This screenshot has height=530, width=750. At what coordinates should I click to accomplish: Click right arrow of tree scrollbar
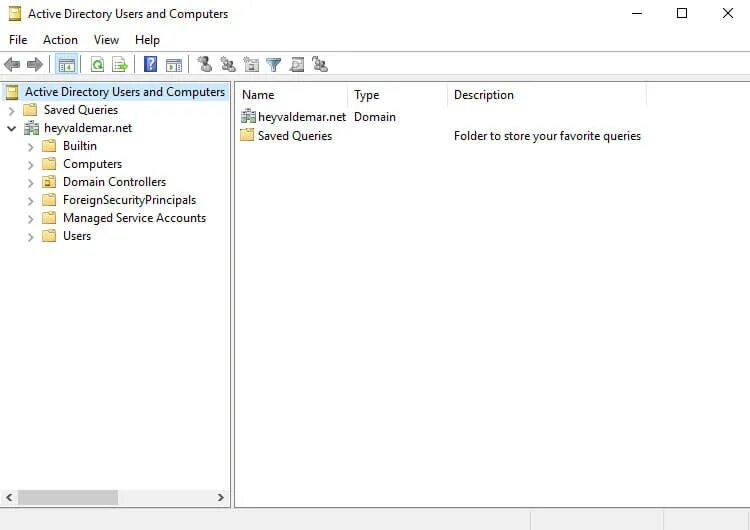pyautogui.click(x=220, y=497)
